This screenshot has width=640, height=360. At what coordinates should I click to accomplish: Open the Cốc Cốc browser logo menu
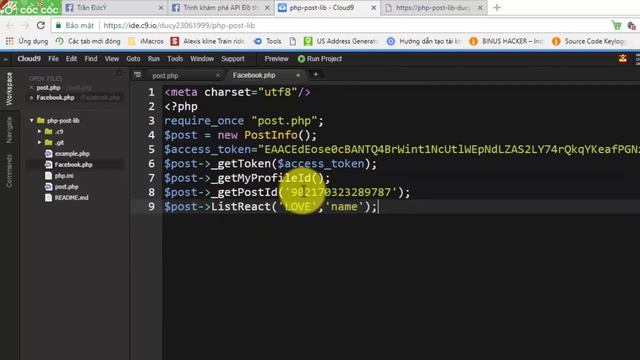pyautogui.click(x=31, y=7)
